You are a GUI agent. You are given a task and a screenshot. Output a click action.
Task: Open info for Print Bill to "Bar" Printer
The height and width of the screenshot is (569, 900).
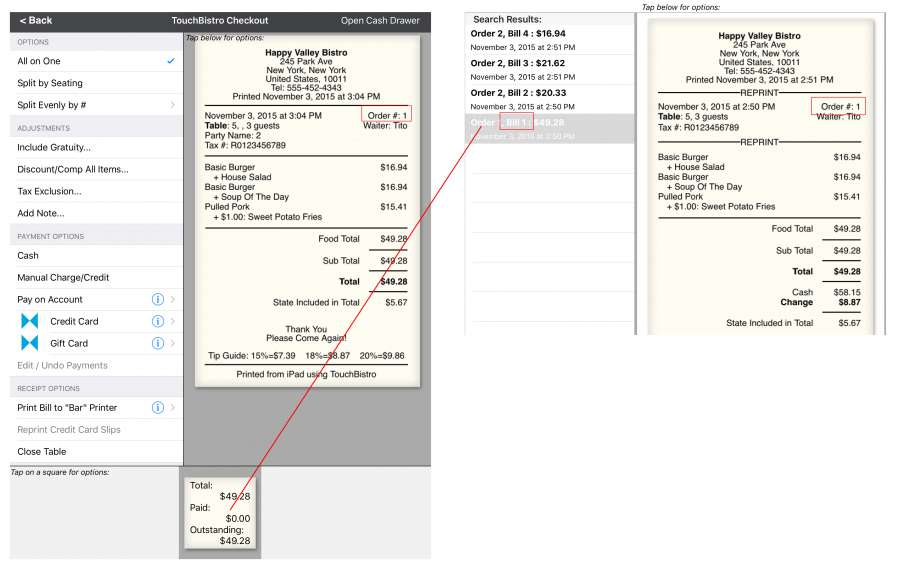coord(157,407)
